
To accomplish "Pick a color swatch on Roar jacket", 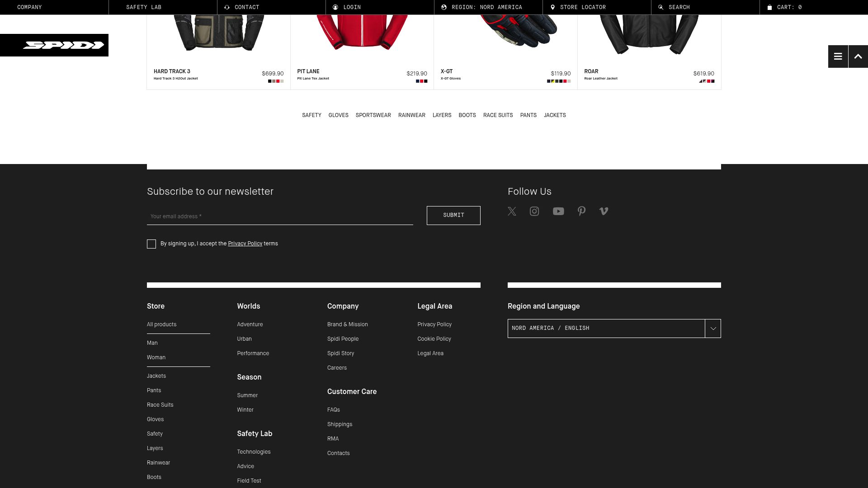I will click(707, 81).
